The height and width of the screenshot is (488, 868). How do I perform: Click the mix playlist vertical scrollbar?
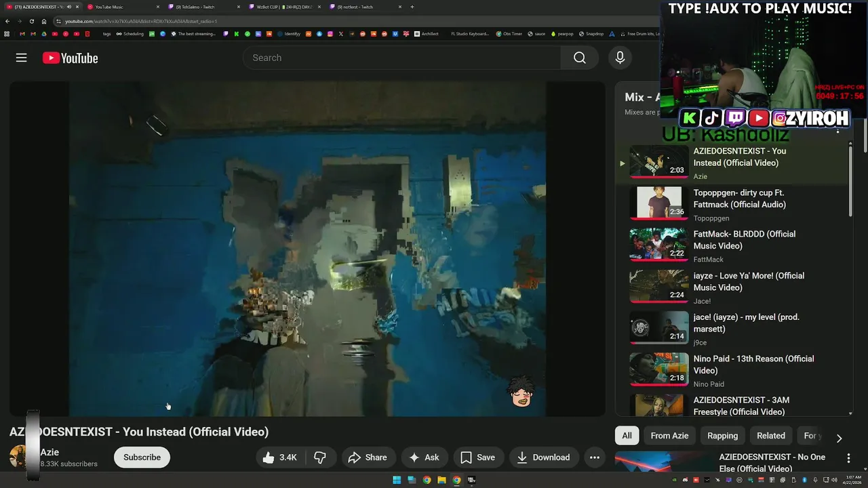point(850,183)
